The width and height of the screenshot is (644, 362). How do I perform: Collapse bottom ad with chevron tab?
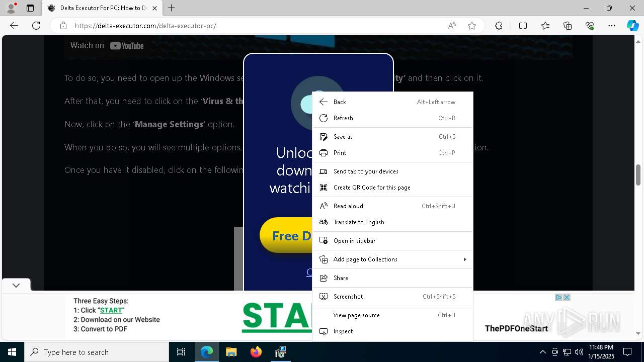click(16, 285)
